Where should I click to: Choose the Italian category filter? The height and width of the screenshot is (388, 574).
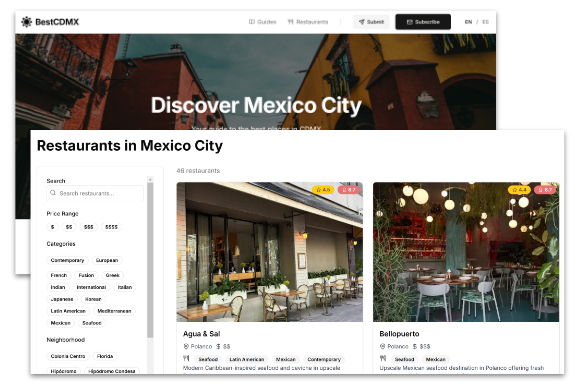(x=125, y=287)
